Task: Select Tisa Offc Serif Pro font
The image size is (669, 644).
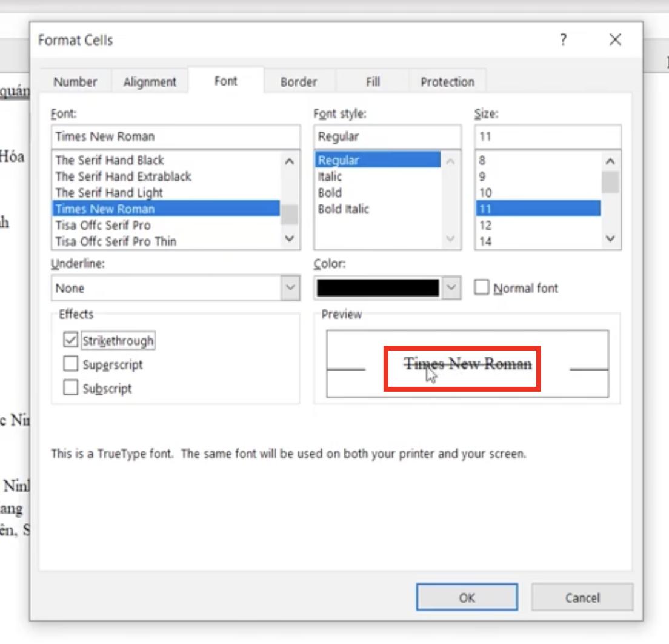Action: 165,225
